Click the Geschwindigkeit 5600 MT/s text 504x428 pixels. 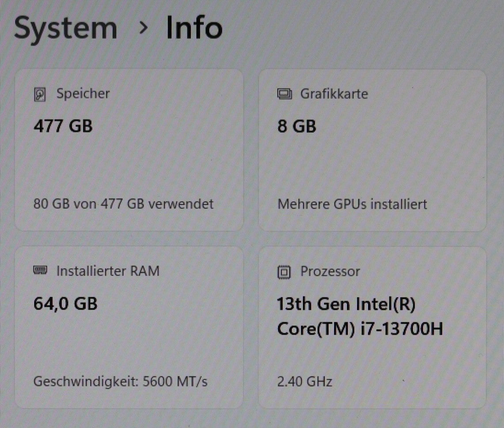pyautogui.click(x=120, y=381)
